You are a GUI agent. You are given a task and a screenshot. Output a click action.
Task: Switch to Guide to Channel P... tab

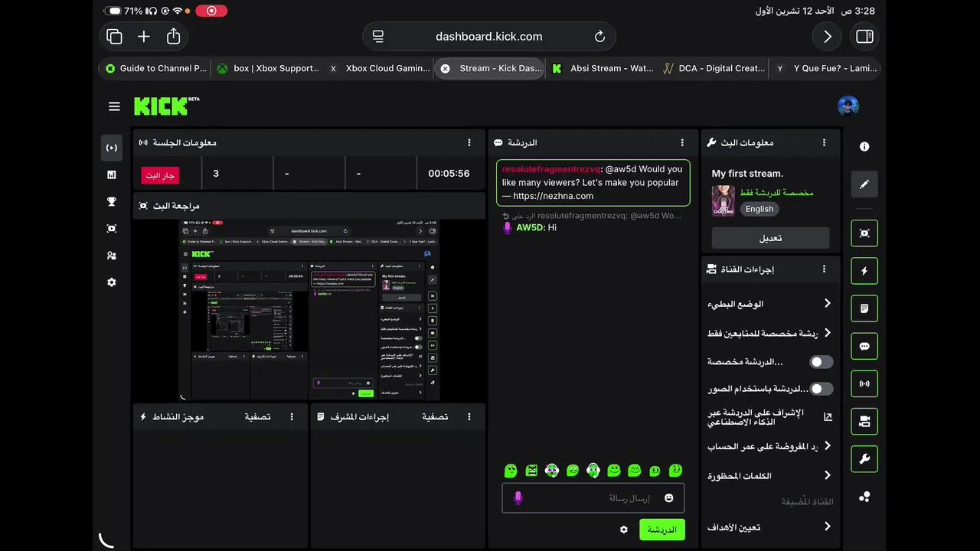(x=156, y=68)
